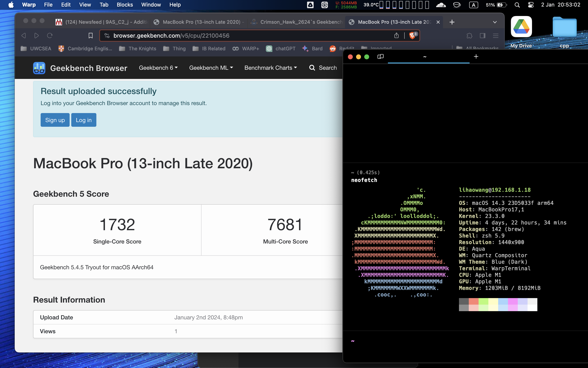
Task: Open a new browser tab
Action: coord(452,22)
